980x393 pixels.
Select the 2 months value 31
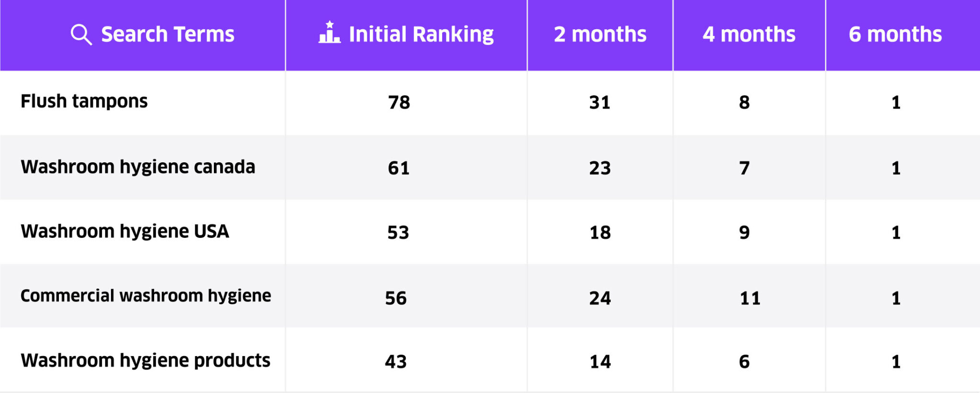(600, 102)
